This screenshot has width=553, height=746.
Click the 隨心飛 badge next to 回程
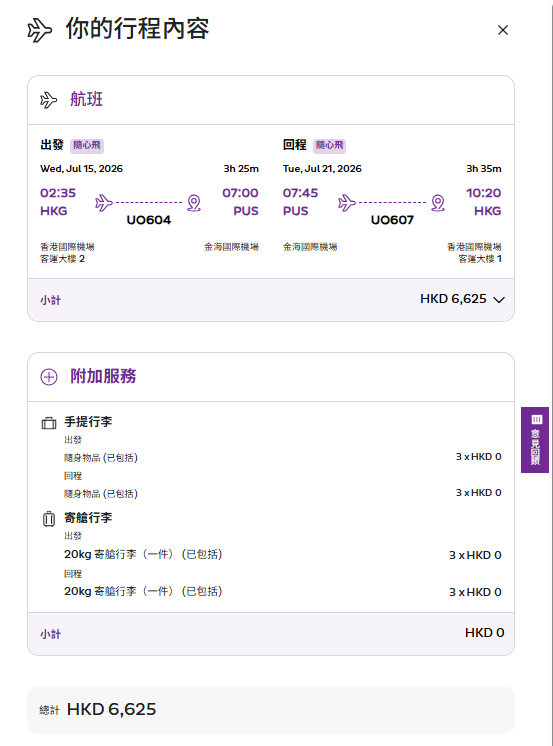point(329,146)
